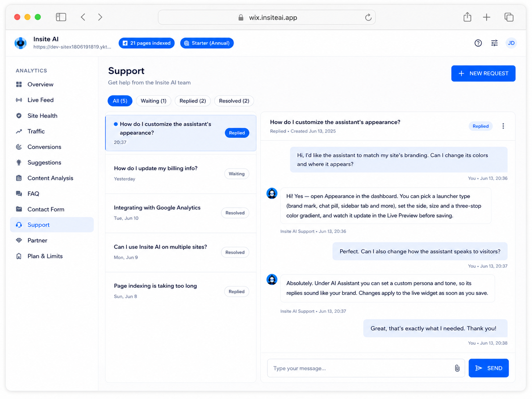Select the customize assistant's appearance ticket
Viewport: 532px width, 399px height.
pyautogui.click(x=181, y=133)
